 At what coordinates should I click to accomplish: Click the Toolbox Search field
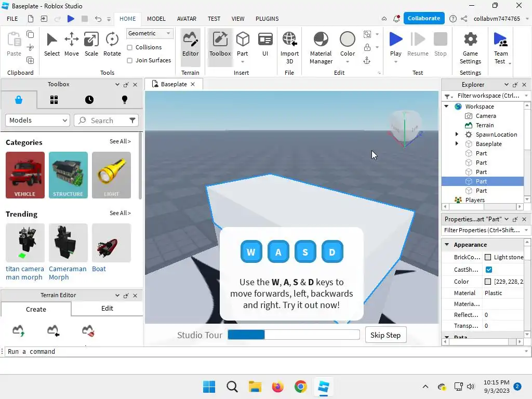[x=106, y=121]
